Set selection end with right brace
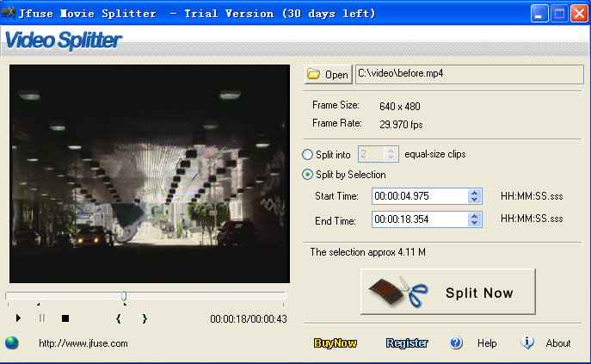This screenshot has height=364, width=591. coord(145,318)
